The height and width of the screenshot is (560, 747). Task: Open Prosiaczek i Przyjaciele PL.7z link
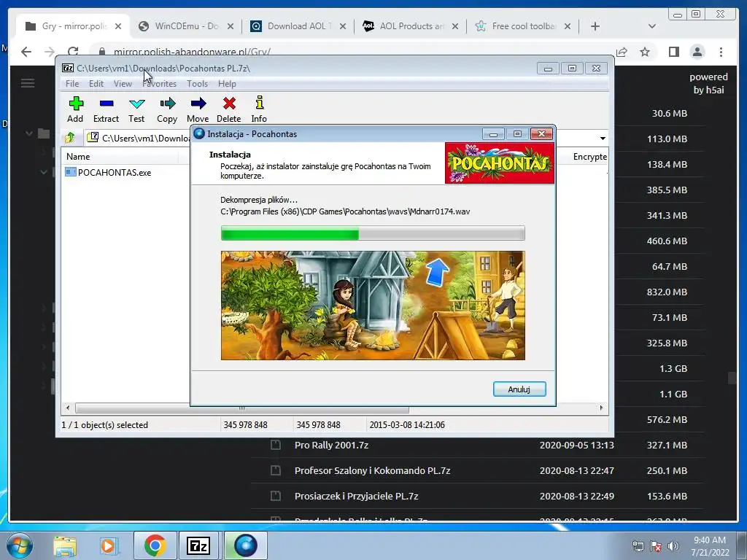pos(356,496)
